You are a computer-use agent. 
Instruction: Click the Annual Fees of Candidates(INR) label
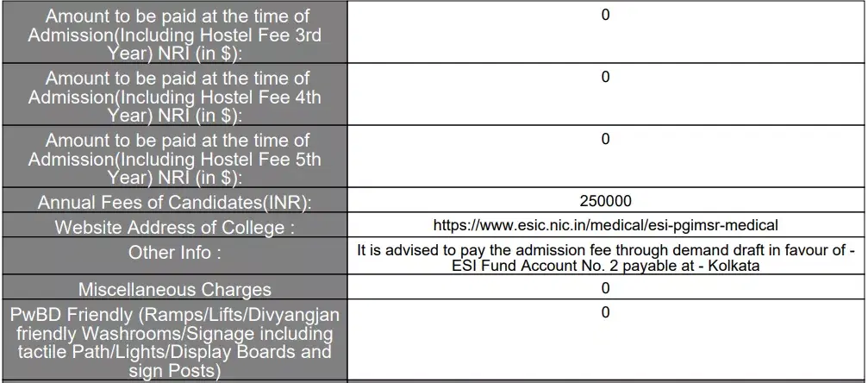174,203
